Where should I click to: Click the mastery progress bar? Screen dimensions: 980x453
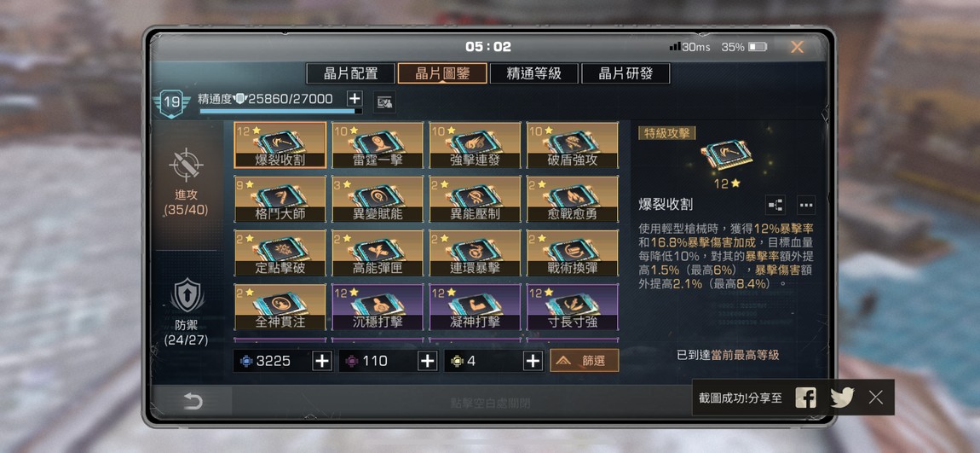tap(280, 112)
